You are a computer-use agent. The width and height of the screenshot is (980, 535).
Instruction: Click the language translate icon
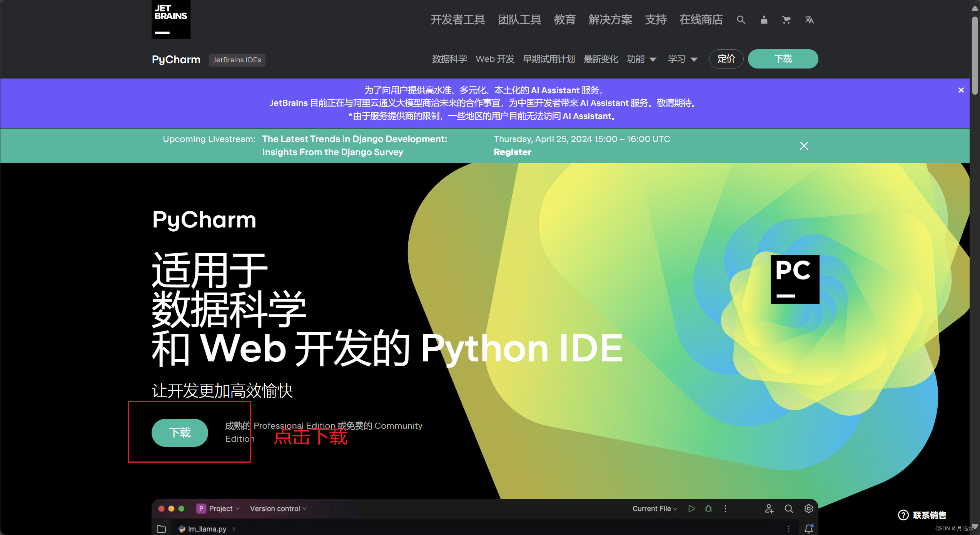click(x=809, y=20)
